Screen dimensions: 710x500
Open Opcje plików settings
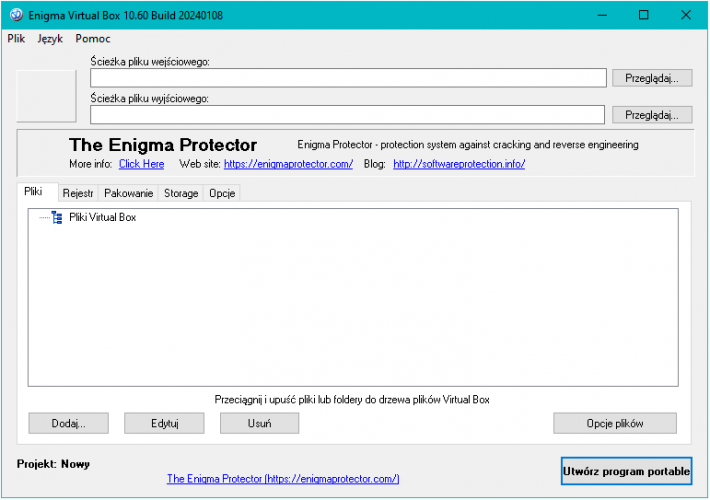point(615,423)
